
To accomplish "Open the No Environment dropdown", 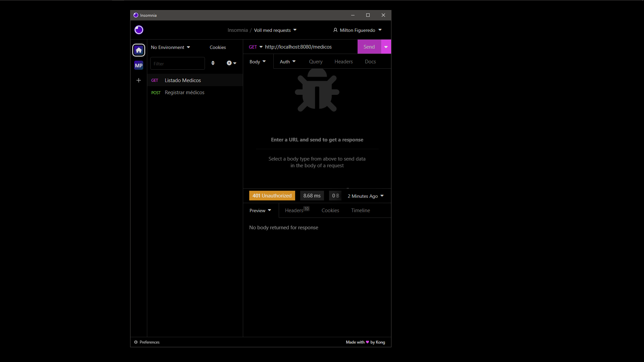I will pyautogui.click(x=170, y=47).
